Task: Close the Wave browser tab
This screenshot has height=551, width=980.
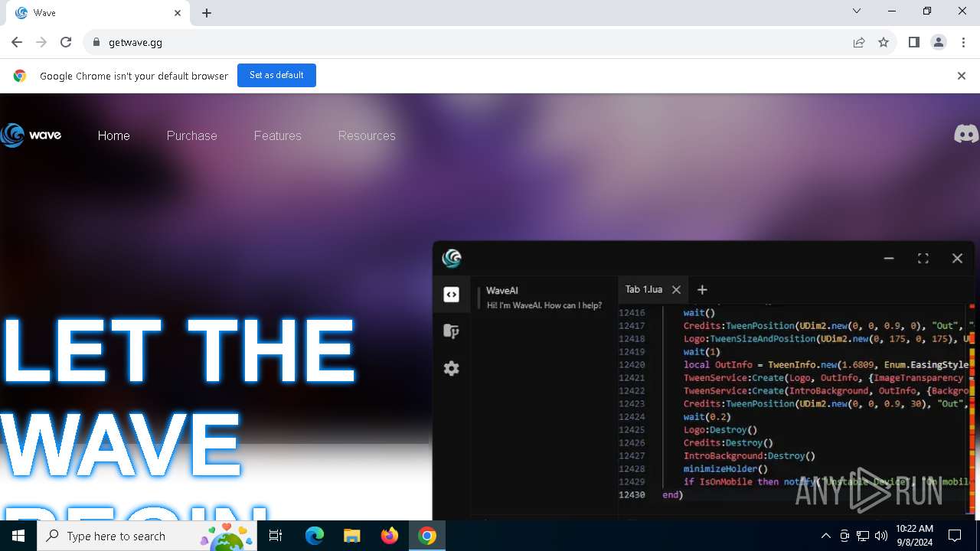Action: pyautogui.click(x=178, y=13)
